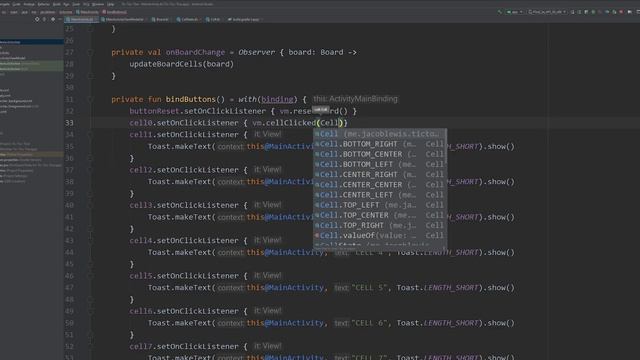This screenshot has height=360, width=640.
Task: Select Cell.CENTER_RIGHT in the completion list
Action: [380, 175]
